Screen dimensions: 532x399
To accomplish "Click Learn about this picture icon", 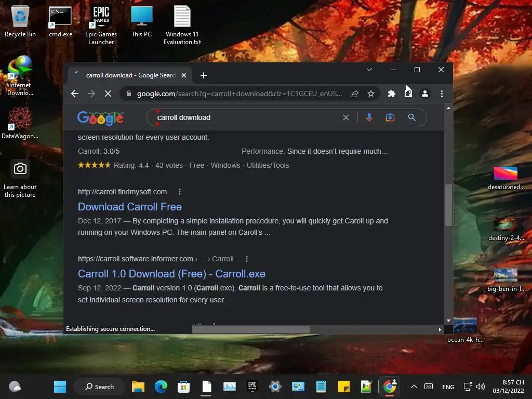I will pos(20,179).
